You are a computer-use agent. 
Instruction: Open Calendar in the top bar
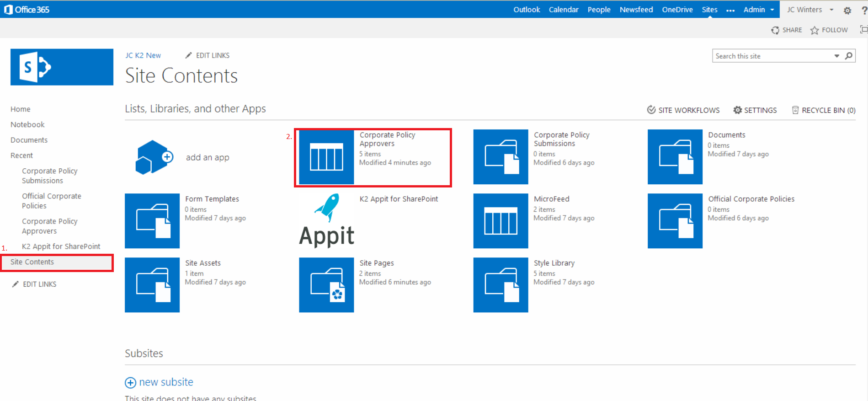(x=564, y=10)
